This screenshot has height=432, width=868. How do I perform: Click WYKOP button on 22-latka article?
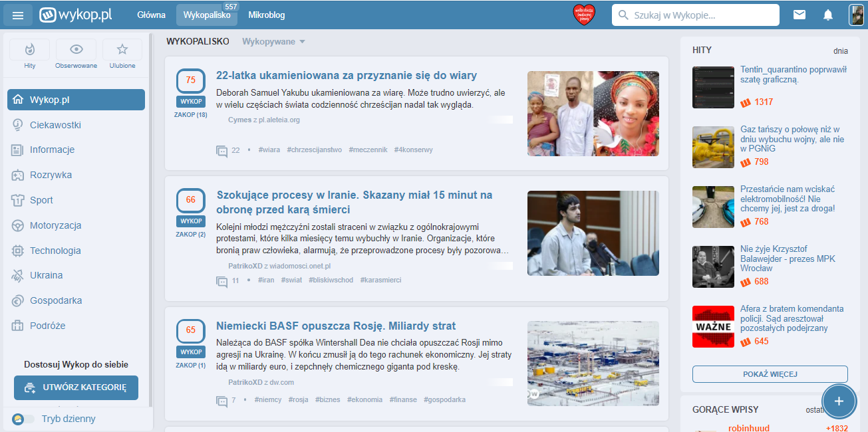(x=191, y=102)
